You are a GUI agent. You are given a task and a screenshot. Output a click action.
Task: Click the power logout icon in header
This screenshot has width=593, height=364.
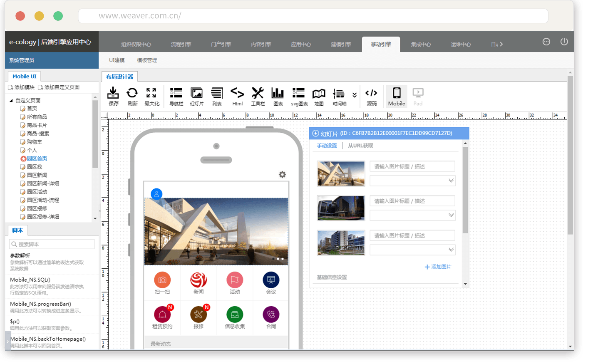[564, 42]
